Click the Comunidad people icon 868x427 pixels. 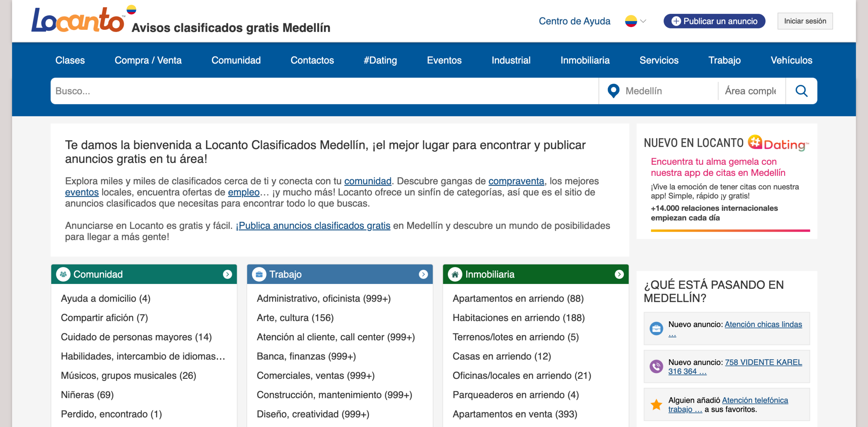(63, 274)
